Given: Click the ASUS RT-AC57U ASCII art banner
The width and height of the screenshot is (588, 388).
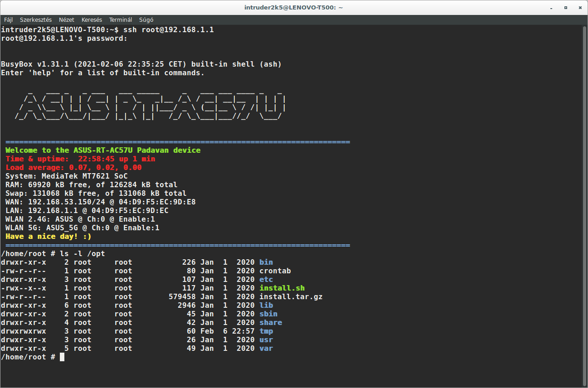Looking at the screenshot, I should point(151,106).
